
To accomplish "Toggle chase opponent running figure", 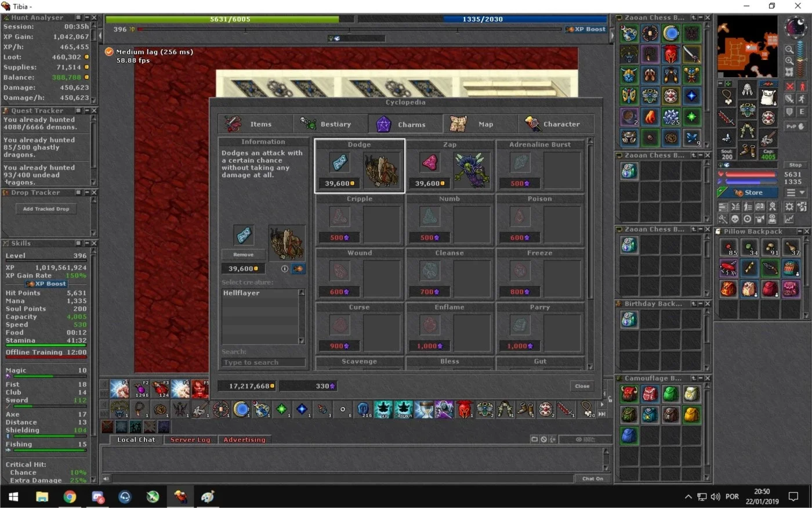I will pyautogui.click(x=803, y=99).
